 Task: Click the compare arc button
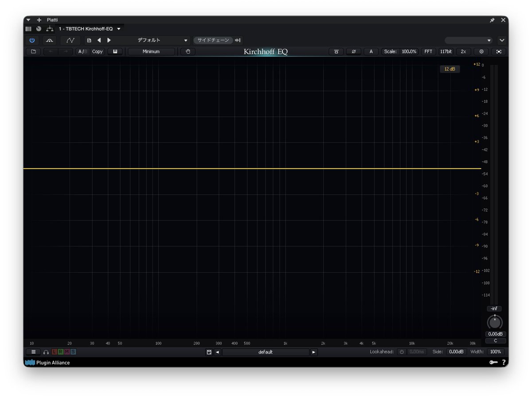point(49,40)
